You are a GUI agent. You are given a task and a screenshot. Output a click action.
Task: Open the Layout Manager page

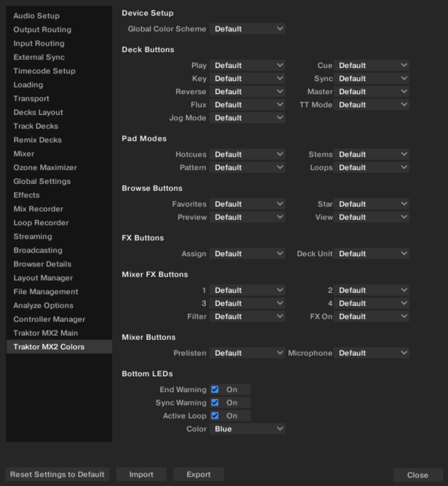pos(59,278)
